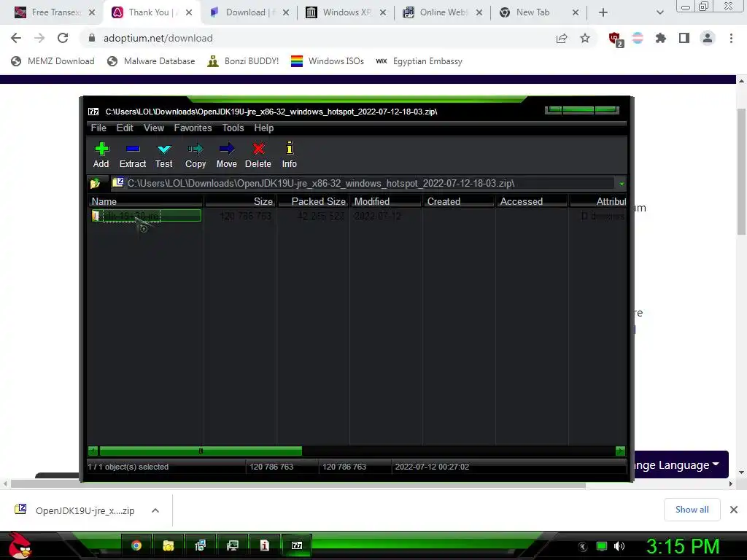The height and width of the screenshot is (560, 747).
Task: Open the View menu in 7-Zip
Action: [154, 128]
